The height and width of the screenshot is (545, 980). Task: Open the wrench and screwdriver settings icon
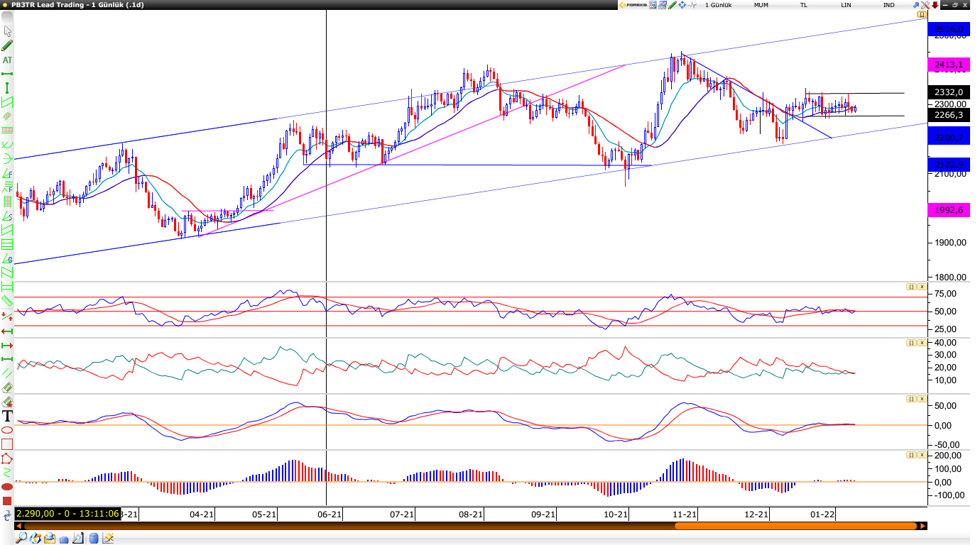click(x=925, y=5)
